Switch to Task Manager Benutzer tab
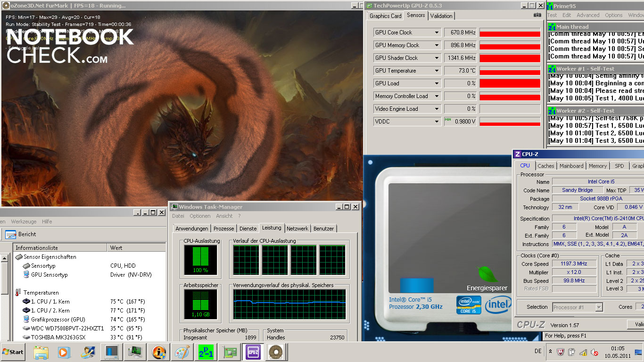Screen dimensions: 644x362 323,229
